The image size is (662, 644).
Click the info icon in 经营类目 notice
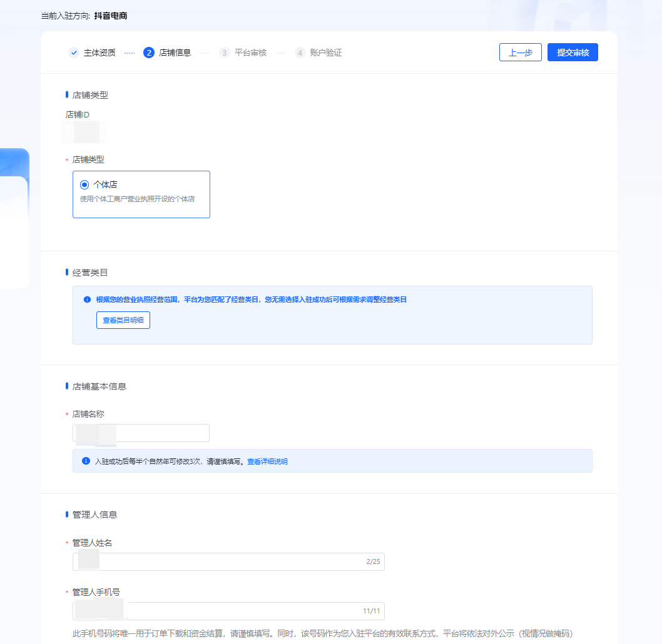click(x=87, y=299)
